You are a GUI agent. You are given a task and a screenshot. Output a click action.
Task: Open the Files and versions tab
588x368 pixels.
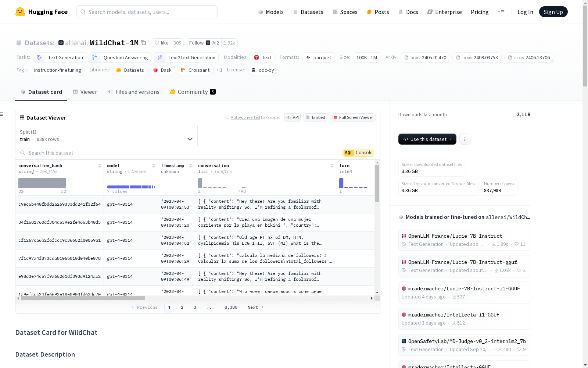click(133, 92)
